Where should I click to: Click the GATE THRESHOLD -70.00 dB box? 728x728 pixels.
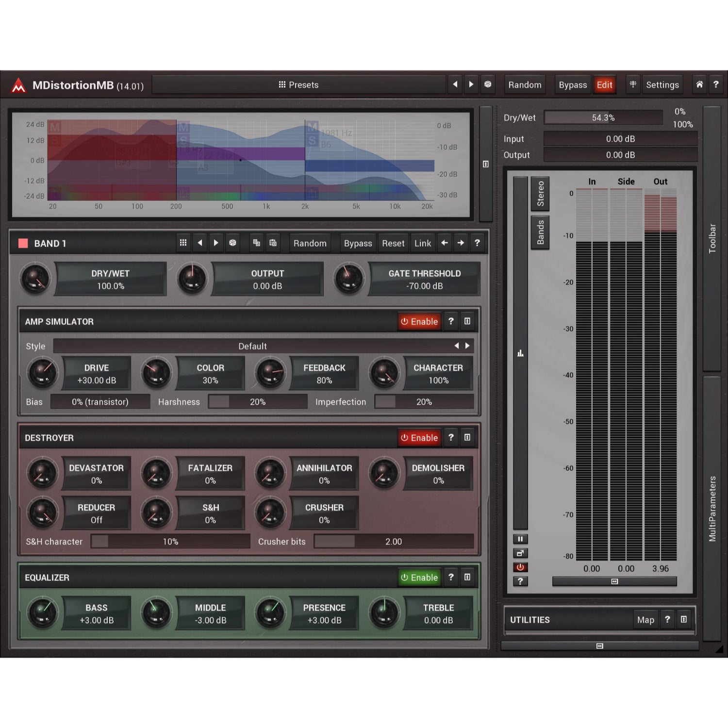pos(425,279)
